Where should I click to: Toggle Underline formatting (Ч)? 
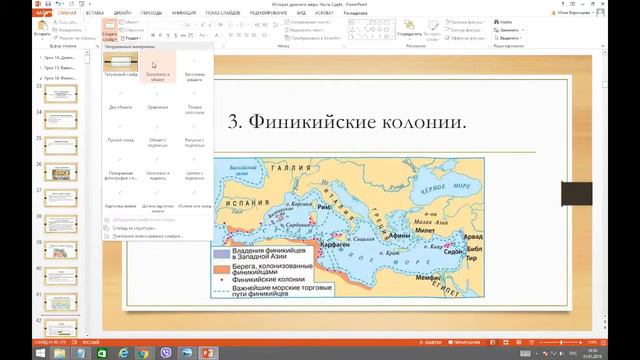coord(168,36)
